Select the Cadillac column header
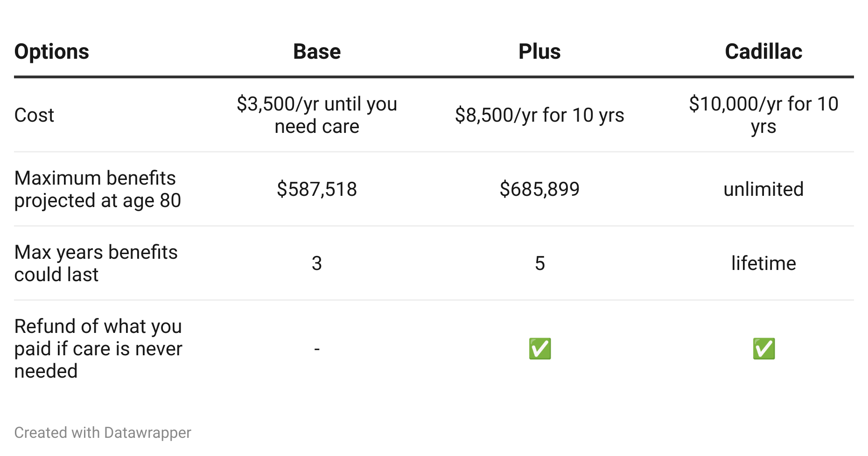 point(763,51)
